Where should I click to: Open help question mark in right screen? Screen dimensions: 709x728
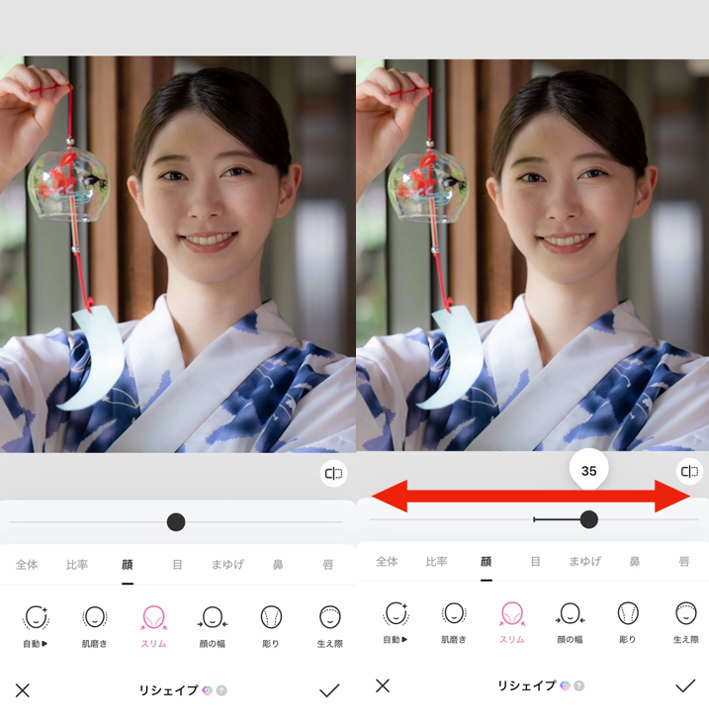pos(579,685)
